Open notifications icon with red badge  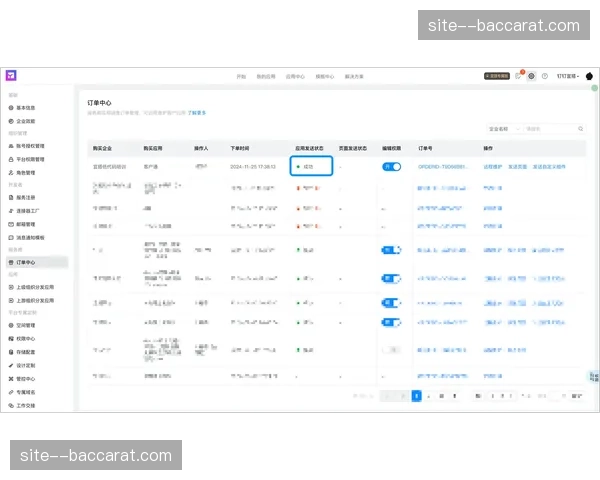[x=519, y=75]
